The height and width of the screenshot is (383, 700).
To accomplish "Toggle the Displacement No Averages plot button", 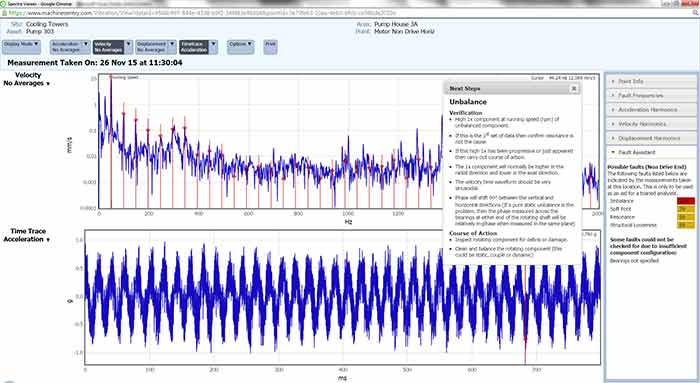I will click(x=151, y=47).
